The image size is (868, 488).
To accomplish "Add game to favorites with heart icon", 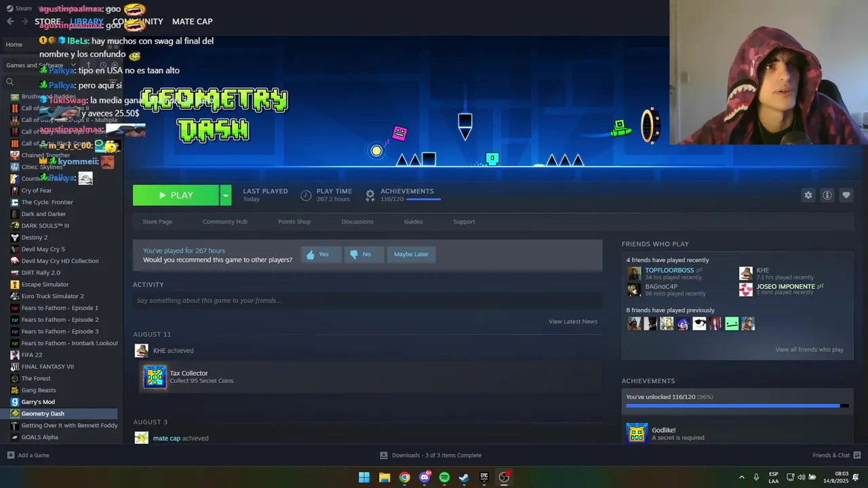I will pos(846,195).
